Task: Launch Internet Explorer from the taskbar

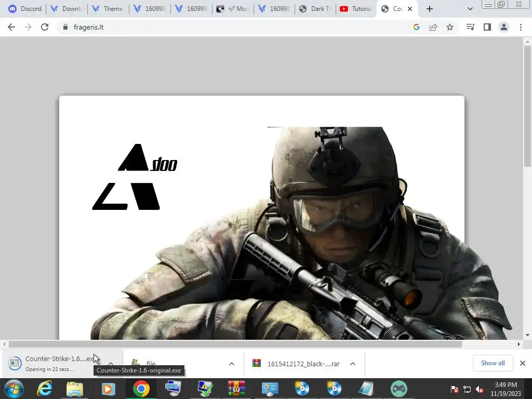Action: click(45, 389)
